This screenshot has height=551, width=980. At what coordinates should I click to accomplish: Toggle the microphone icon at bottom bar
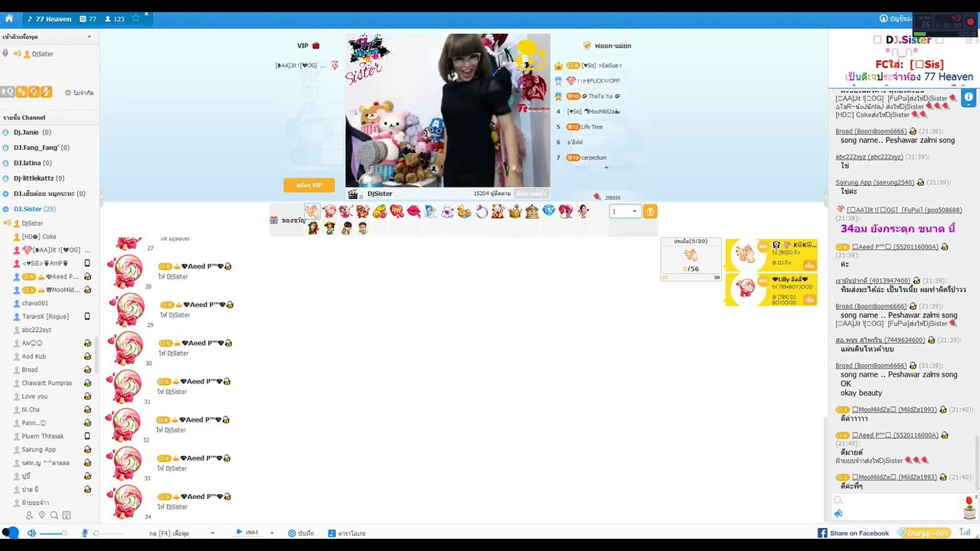pos(85,533)
